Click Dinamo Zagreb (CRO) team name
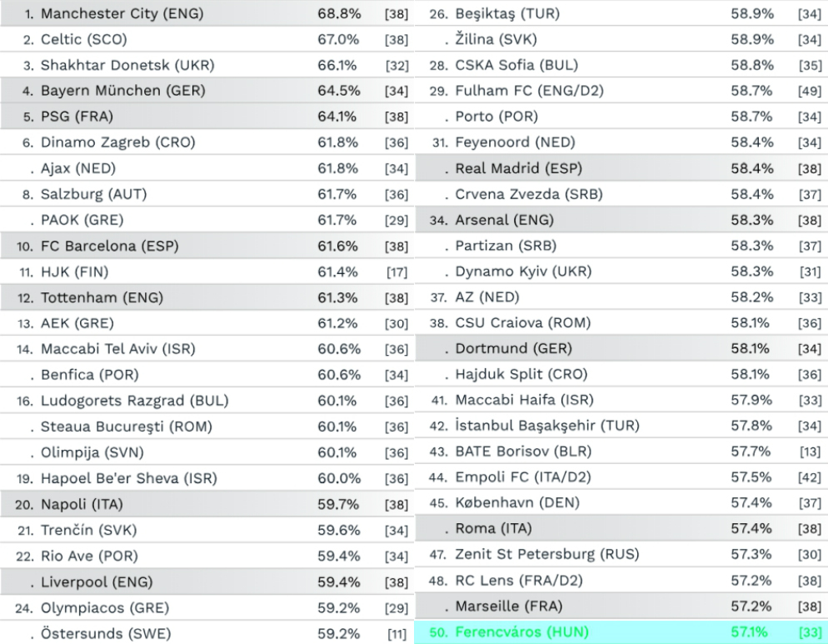Image resolution: width=828 pixels, height=644 pixels. tap(117, 142)
